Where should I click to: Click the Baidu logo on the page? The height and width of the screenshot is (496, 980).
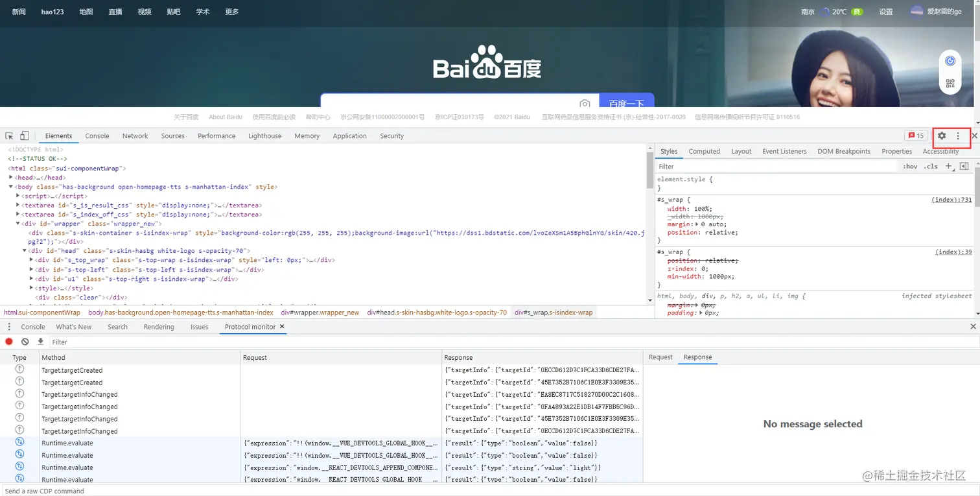coord(487,64)
